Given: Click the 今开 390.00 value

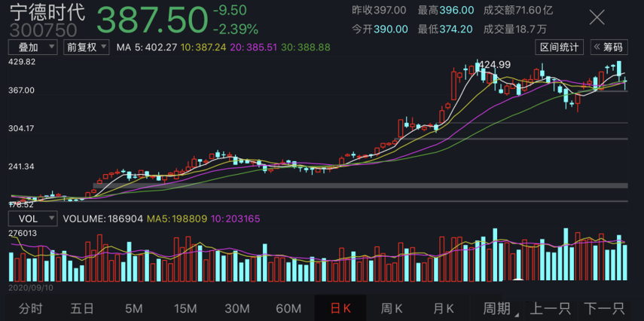Looking at the screenshot, I should (x=380, y=29).
